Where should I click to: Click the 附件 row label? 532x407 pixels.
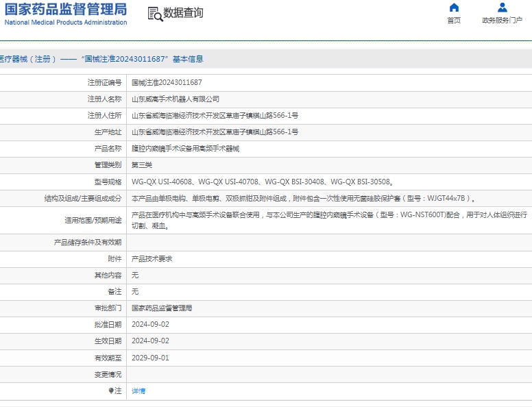[x=114, y=259]
